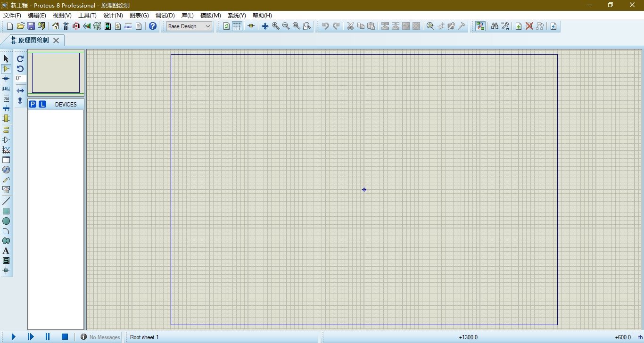Click the Rotate Clockwise button
The width and height of the screenshot is (644, 343).
click(20, 59)
